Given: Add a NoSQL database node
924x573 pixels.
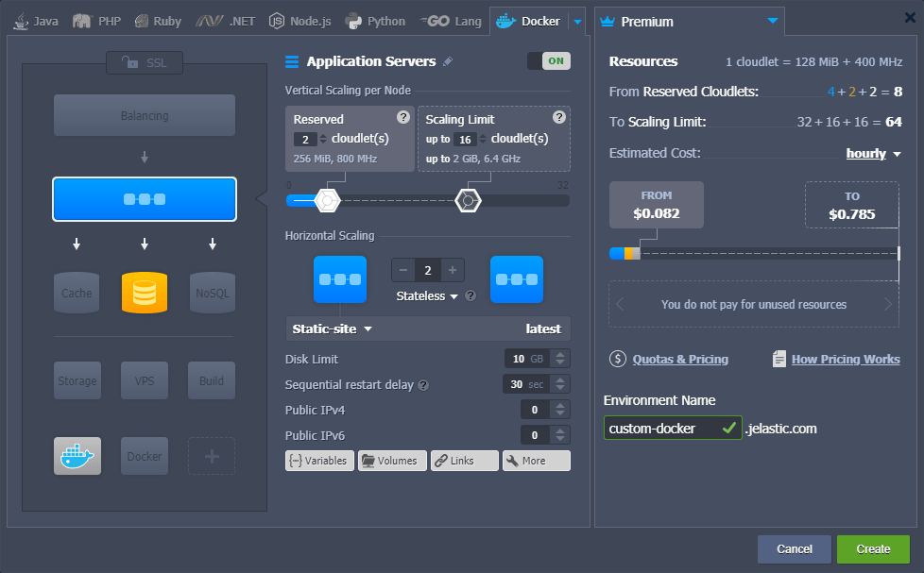Looking at the screenshot, I should point(212,293).
